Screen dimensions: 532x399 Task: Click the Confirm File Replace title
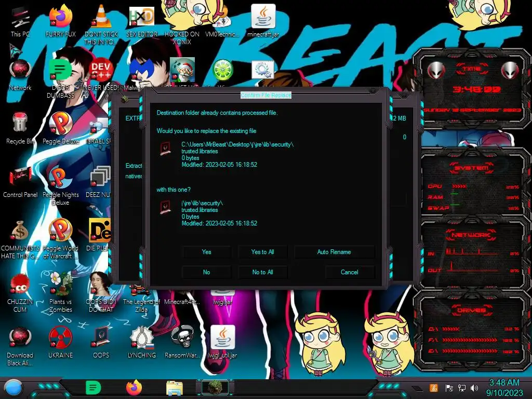coord(265,96)
